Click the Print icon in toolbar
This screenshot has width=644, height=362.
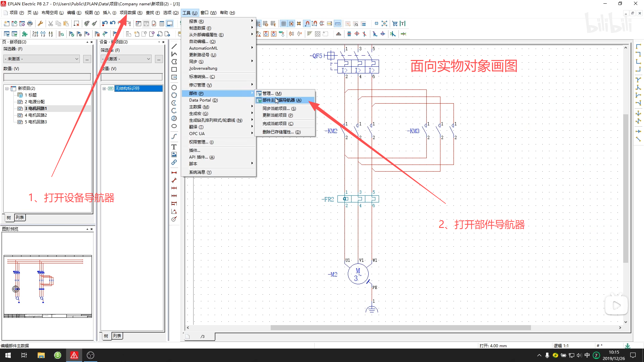(30, 23)
